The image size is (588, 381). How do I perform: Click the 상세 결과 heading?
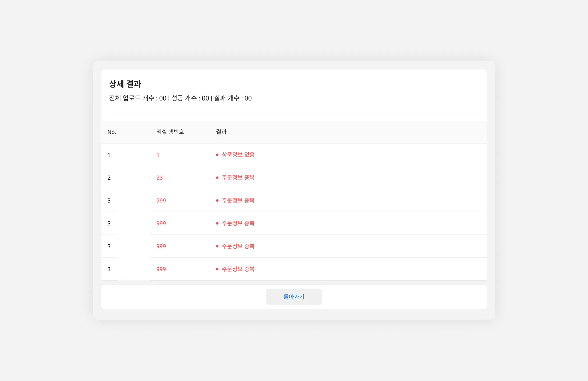[x=125, y=84]
